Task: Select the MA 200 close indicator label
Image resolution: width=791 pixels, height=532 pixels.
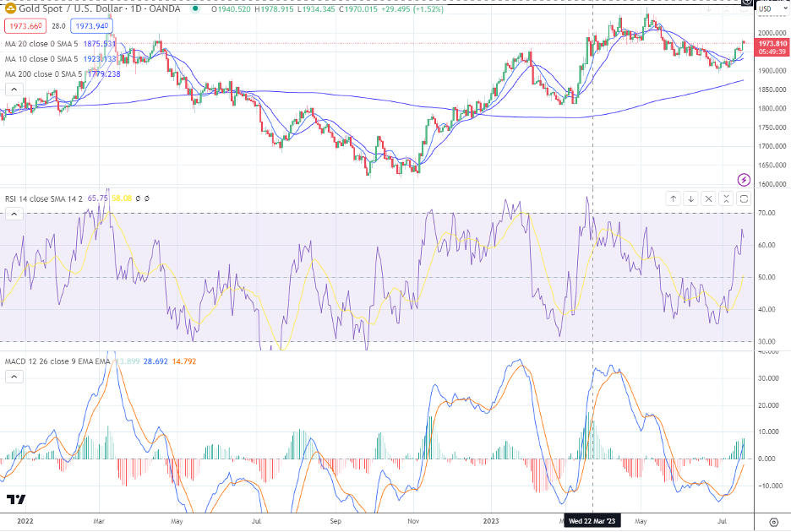Action: click(42, 74)
